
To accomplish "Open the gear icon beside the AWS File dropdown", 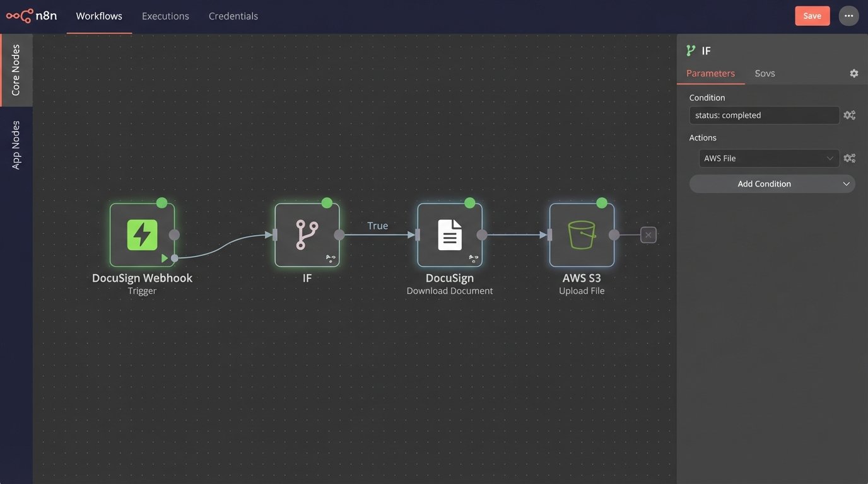I will click(849, 158).
